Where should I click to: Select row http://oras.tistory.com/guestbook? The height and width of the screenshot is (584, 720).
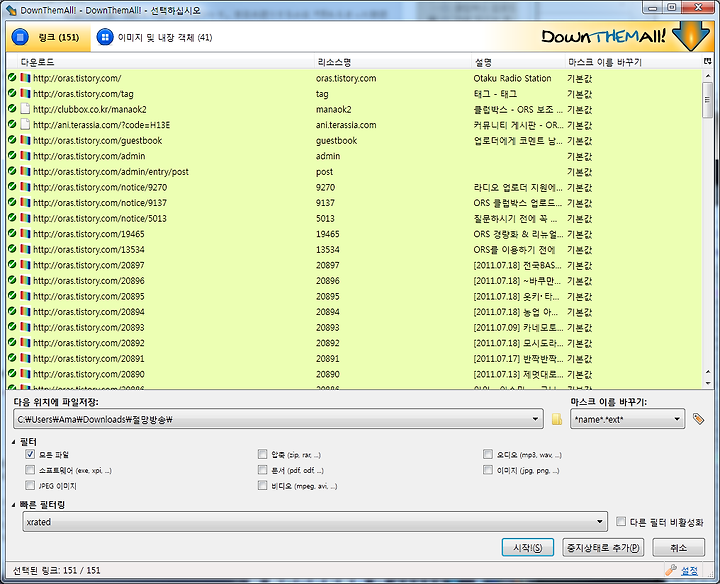click(x=354, y=140)
